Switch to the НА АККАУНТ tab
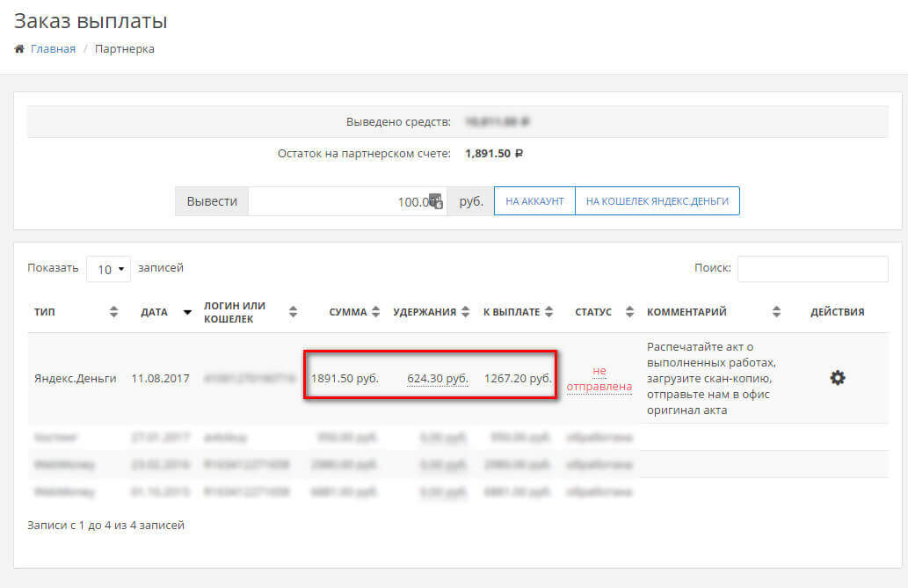Screen dimensions: 908x588 pos(534,200)
